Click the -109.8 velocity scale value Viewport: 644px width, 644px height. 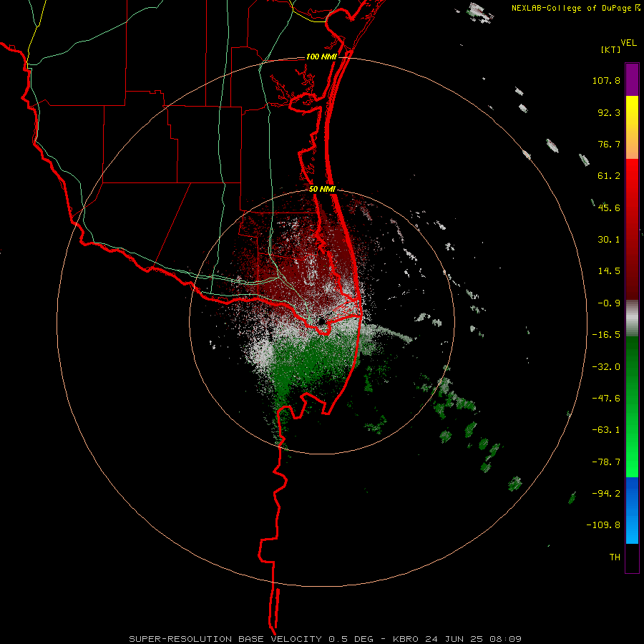point(603,525)
